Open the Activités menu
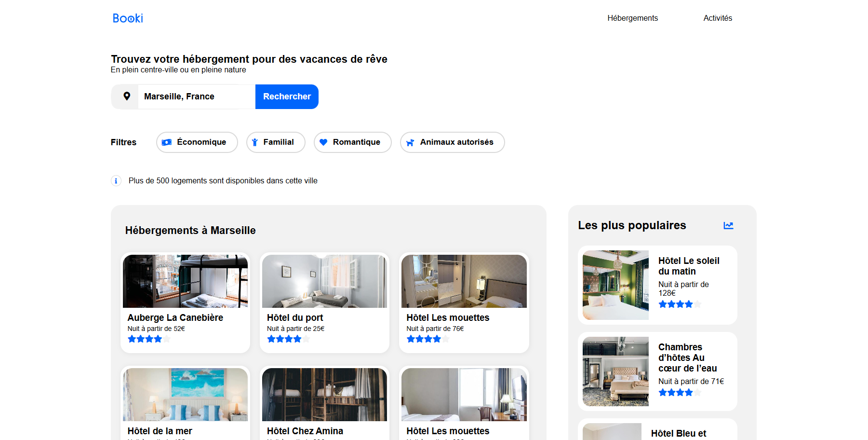Image resolution: width=868 pixels, height=440 pixels. coord(717,18)
